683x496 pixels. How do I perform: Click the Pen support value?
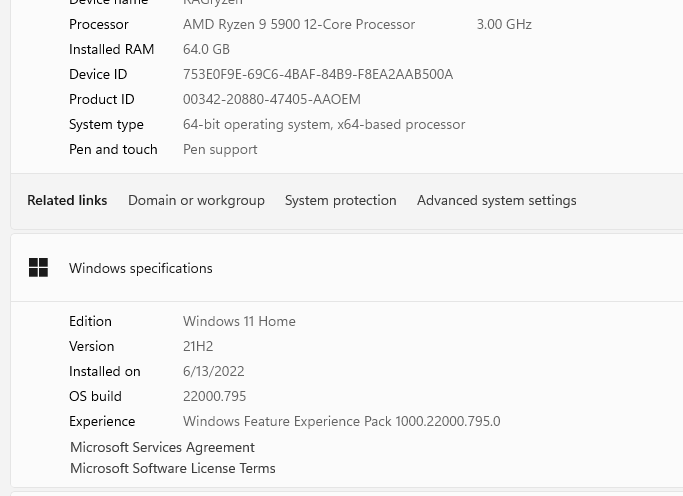pyautogui.click(x=220, y=149)
